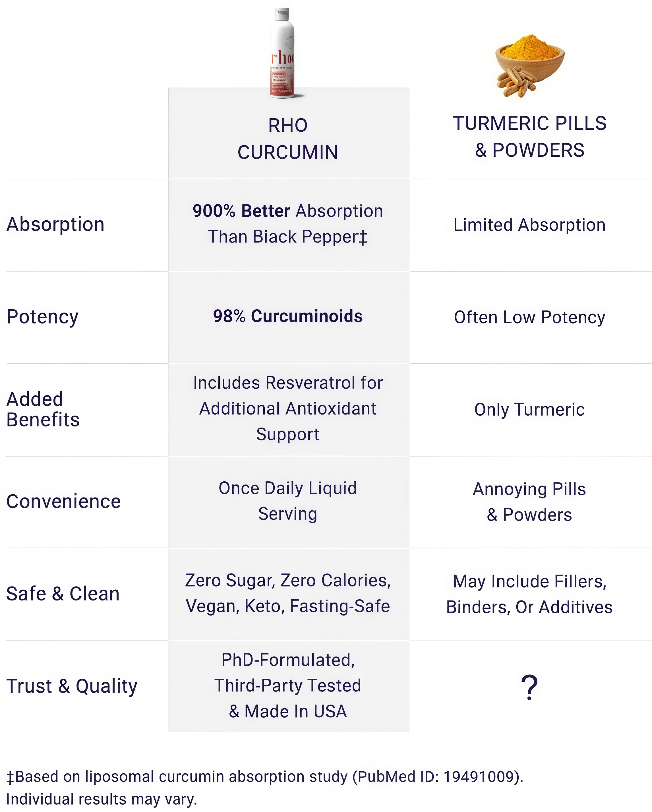Screen dimensions: 652x812
Task: Click the Convenience row label
Action: coord(64,501)
